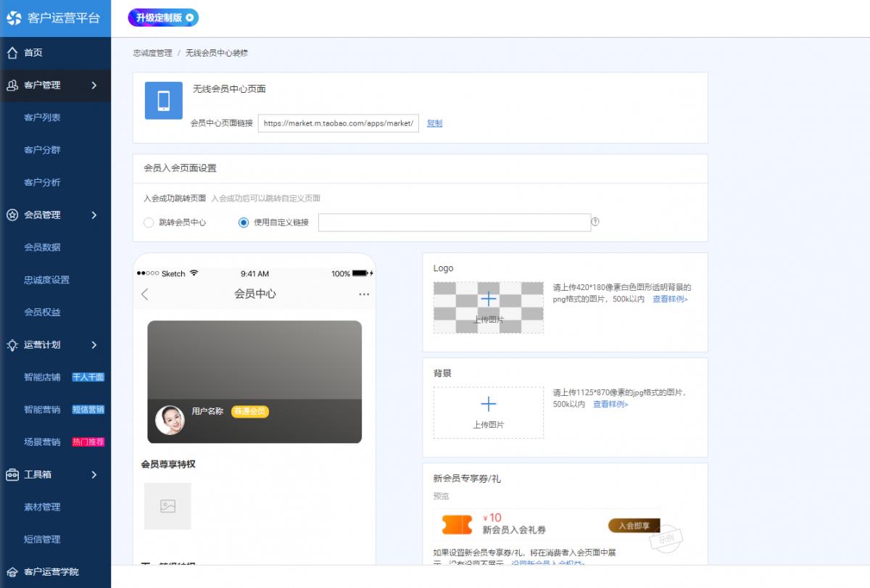
Task: Open the 工具箱 toolbox icon
Action: [11, 475]
